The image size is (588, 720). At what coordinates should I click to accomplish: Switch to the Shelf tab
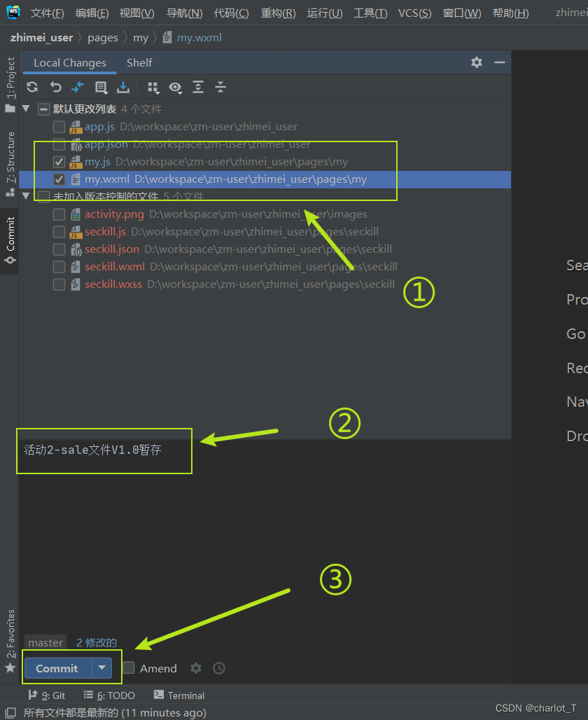coord(139,62)
